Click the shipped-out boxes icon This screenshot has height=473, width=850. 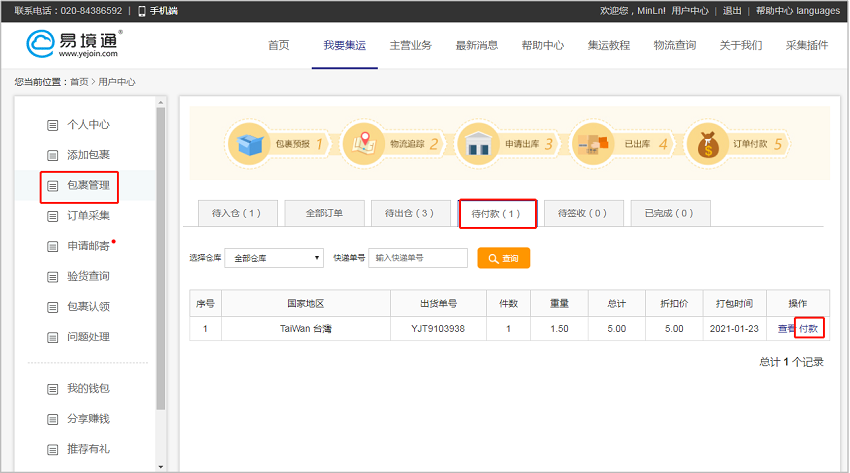[594, 145]
